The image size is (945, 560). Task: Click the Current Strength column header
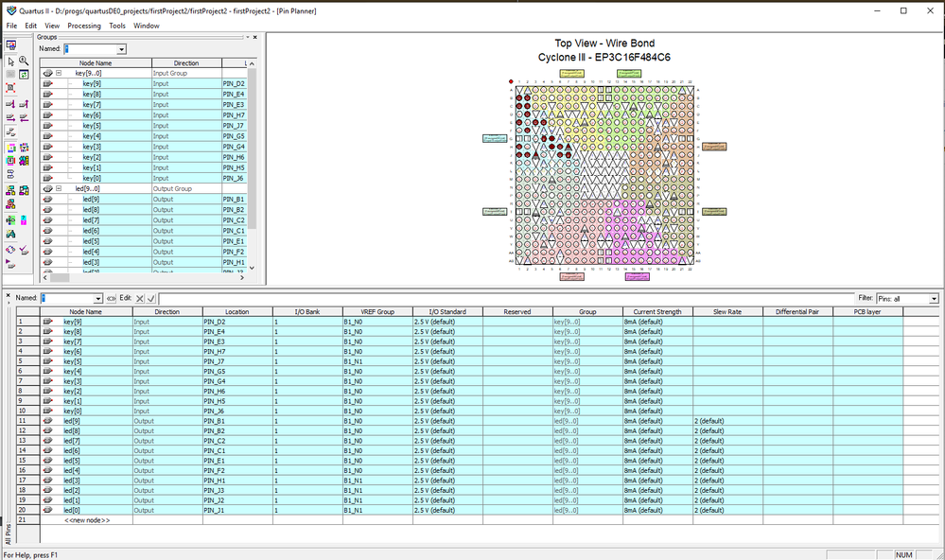click(656, 311)
